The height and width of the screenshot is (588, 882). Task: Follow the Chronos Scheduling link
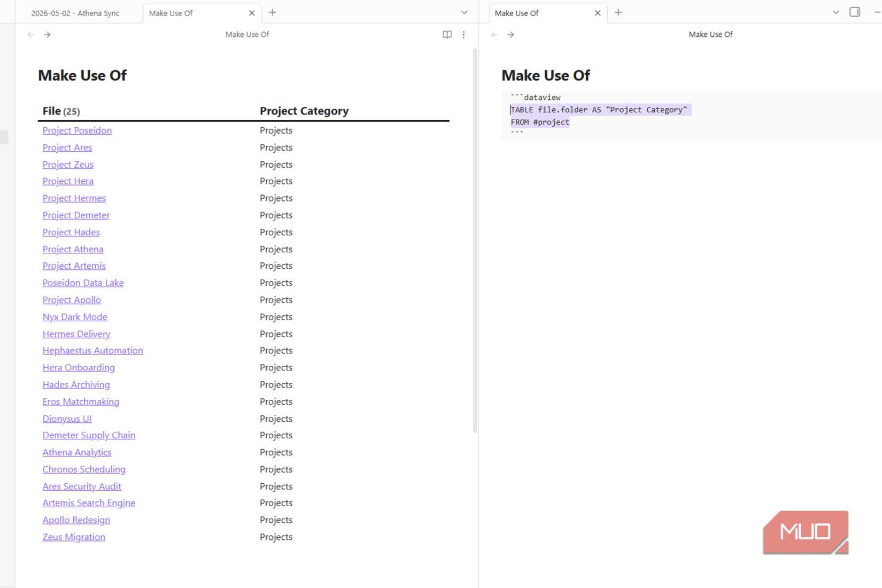[84, 470]
